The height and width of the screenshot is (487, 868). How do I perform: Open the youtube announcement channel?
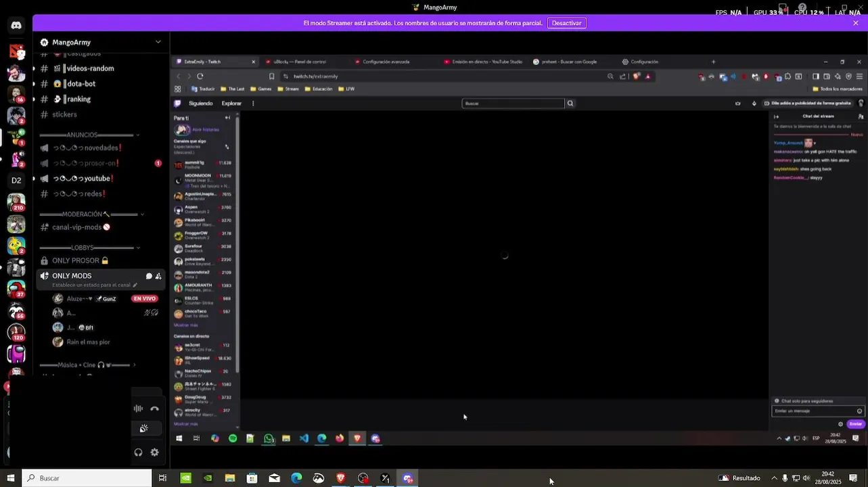coord(100,179)
